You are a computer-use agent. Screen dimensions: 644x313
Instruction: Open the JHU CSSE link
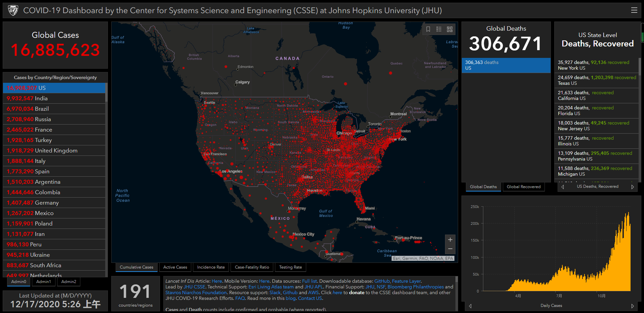click(194, 287)
